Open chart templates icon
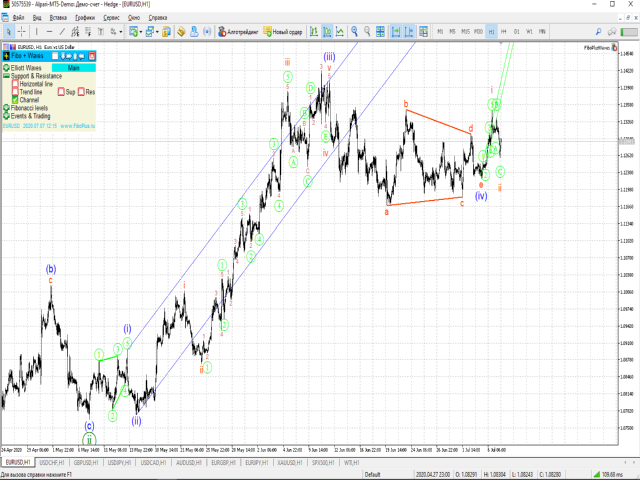Viewport: 640px width, 480px height. tap(423, 32)
